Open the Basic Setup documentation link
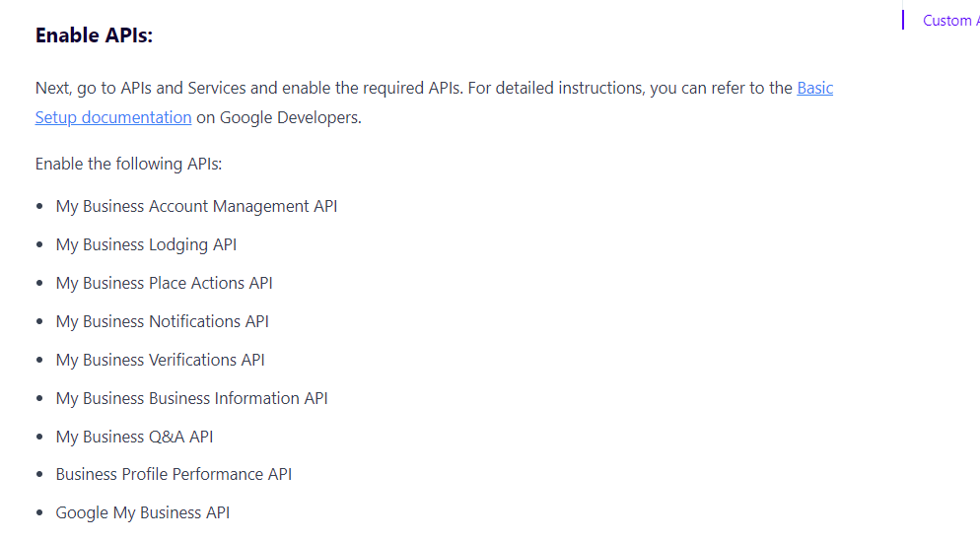This screenshot has width=980, height=541. 113,117
